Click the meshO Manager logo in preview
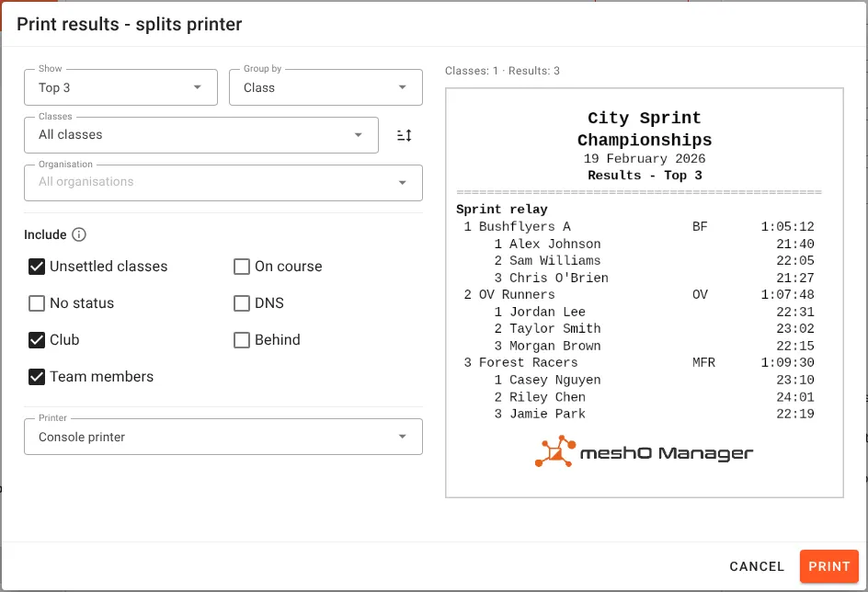The height and width of the screenshot is (592, 868). point(644,452)
